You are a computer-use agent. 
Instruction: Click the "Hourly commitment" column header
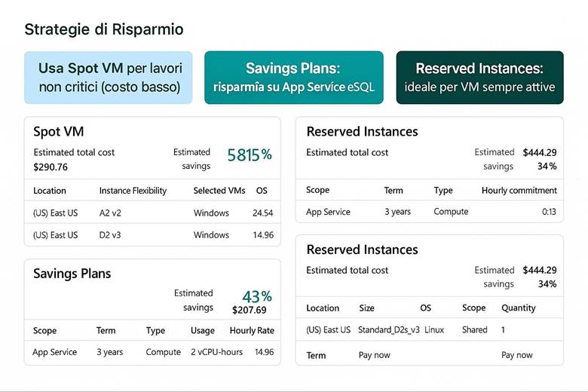[x=519, y=190]
